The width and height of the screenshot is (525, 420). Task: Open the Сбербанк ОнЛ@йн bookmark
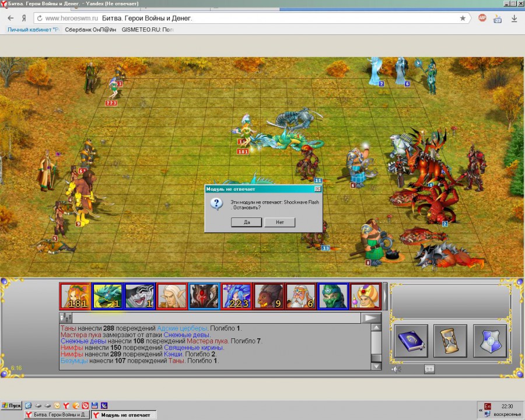(90, 30)
